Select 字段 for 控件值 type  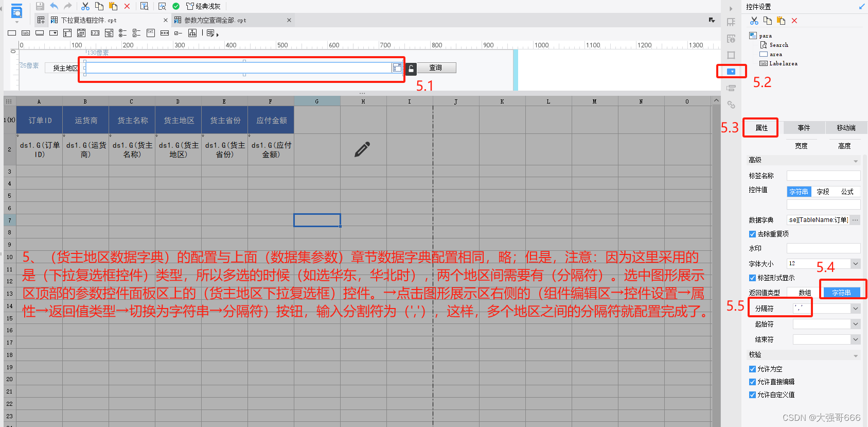pos(823,192)
